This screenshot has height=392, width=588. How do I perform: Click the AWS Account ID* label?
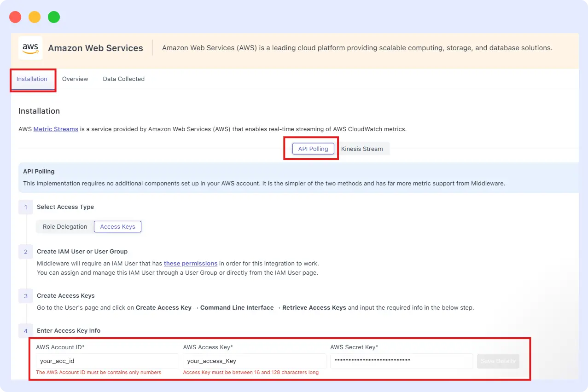(x=60, y=347)
